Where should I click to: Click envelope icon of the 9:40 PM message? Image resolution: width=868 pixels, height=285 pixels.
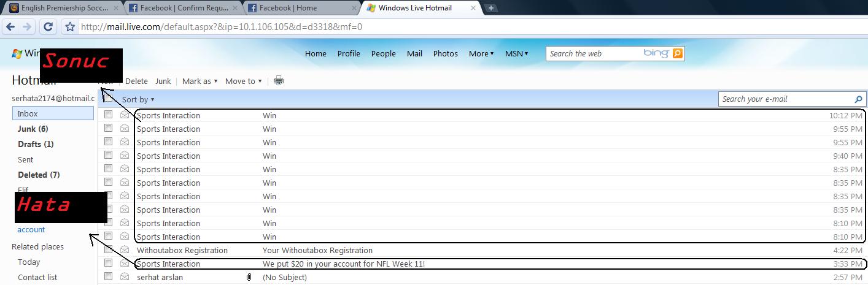click(x=125, y=156)
